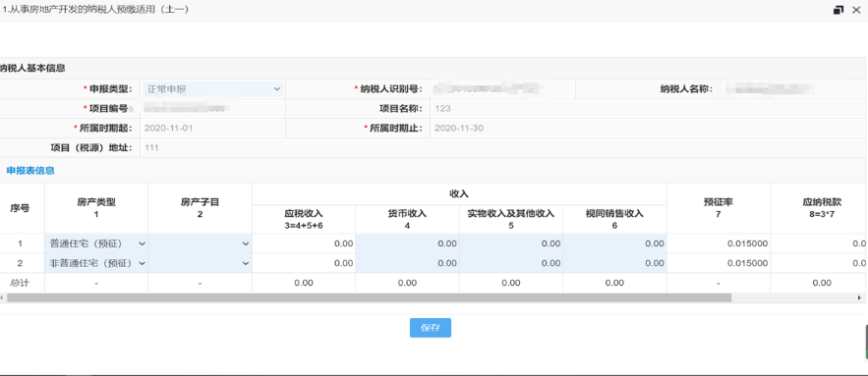Click the blurred 纳税人识别号 field
This screenshot has width=868, height=376.
pos(502,88)
